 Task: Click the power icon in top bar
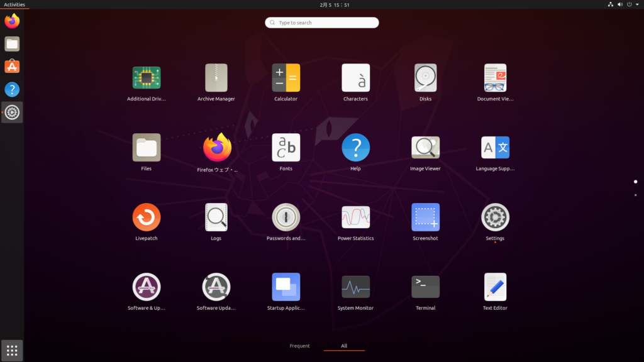pyautogui.click(x=629, y=4)
